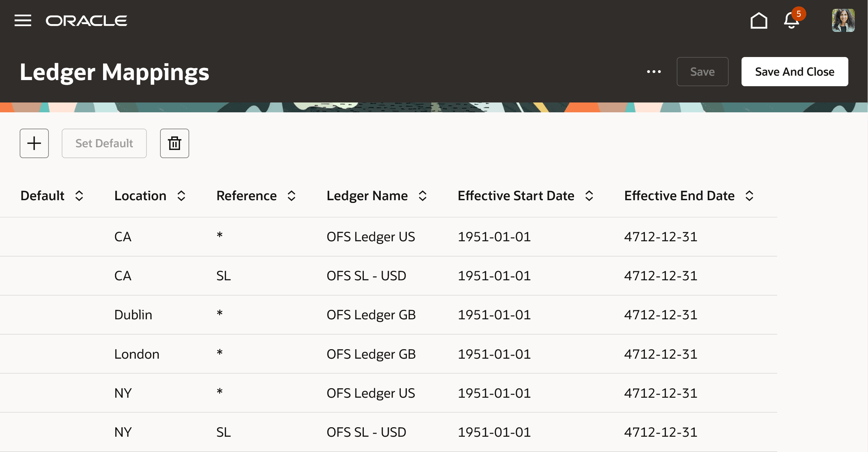Open the user profile avatar
The height and width of the screenshot is (452, 868).
point(843,20)
